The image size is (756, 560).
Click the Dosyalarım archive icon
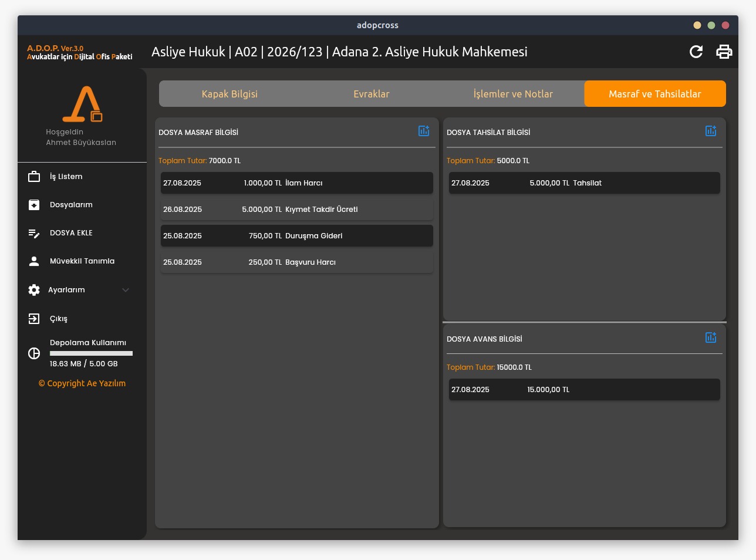click(x=34, y=205)
